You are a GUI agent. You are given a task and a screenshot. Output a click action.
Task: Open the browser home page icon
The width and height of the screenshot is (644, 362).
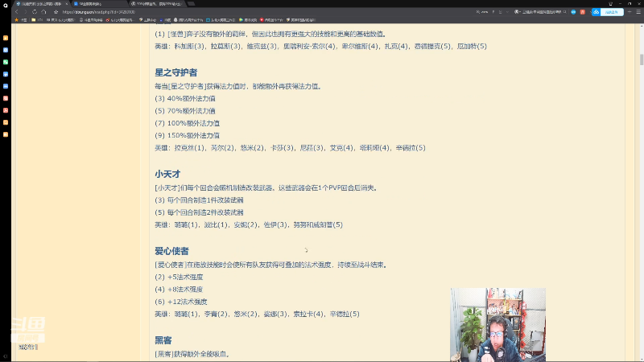[43, 12]
